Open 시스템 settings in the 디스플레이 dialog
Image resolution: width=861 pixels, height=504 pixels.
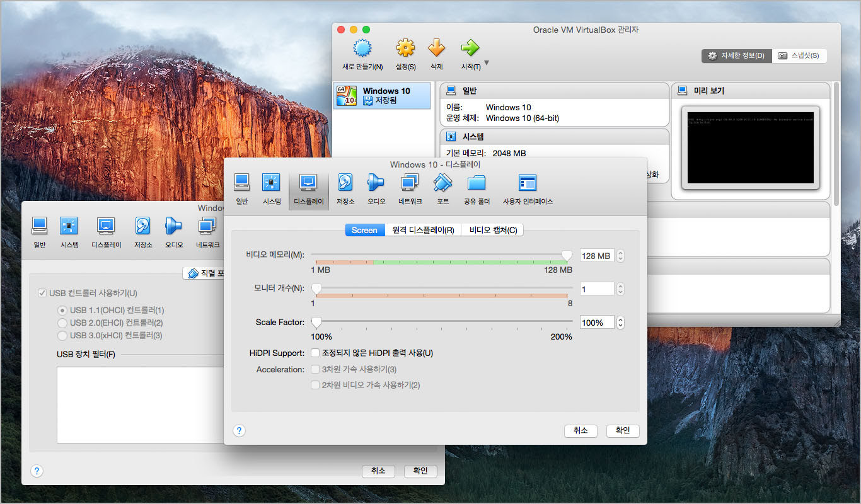pos(272,190)
